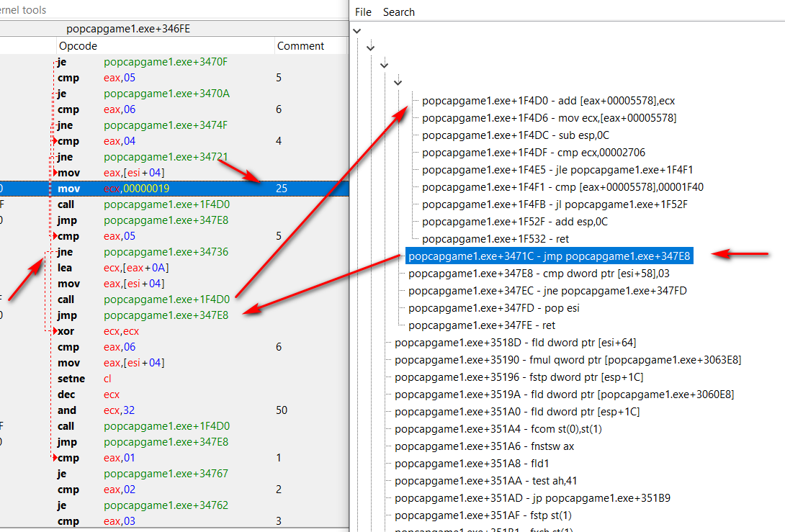
Task: Select tree entry 'jl popcapgame1.exe+1F52F'
Action: 555,204
